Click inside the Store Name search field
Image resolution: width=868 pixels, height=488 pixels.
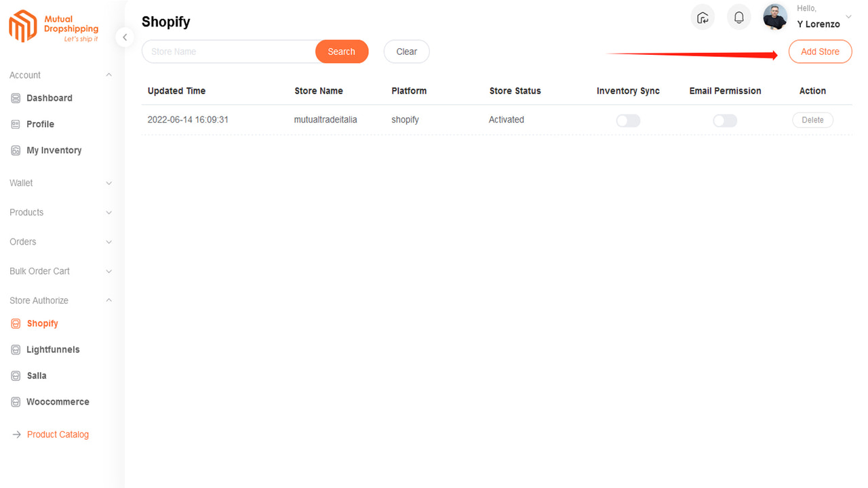pos(224,51)
